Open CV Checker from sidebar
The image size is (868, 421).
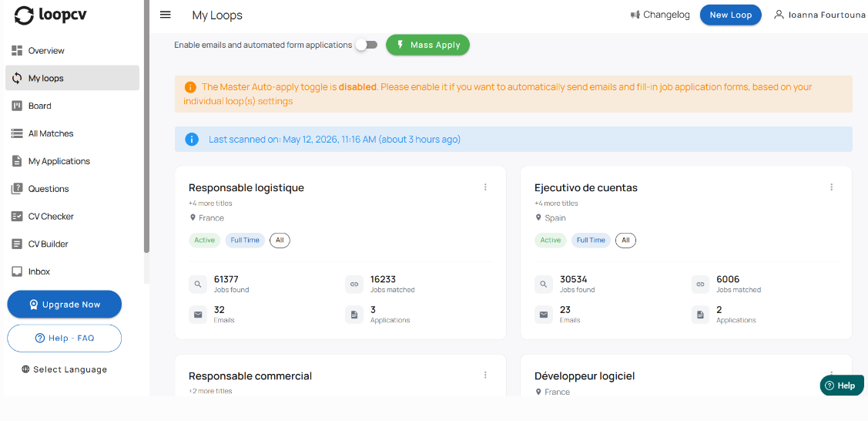[x=72, y=216]
